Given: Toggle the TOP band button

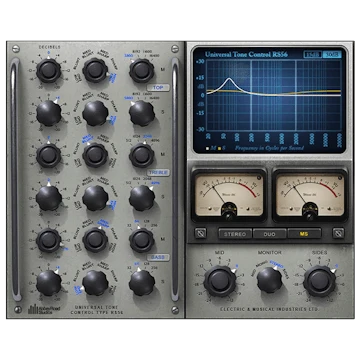Looking at the screenshot, I should (158, 88).
